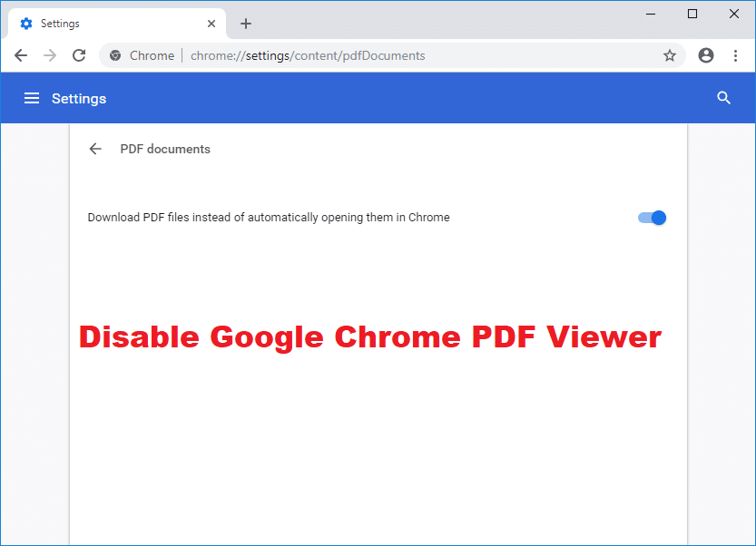Switch to the Settings browser tab
Viewport: 756px width, 546px height.
pos(109,23)
